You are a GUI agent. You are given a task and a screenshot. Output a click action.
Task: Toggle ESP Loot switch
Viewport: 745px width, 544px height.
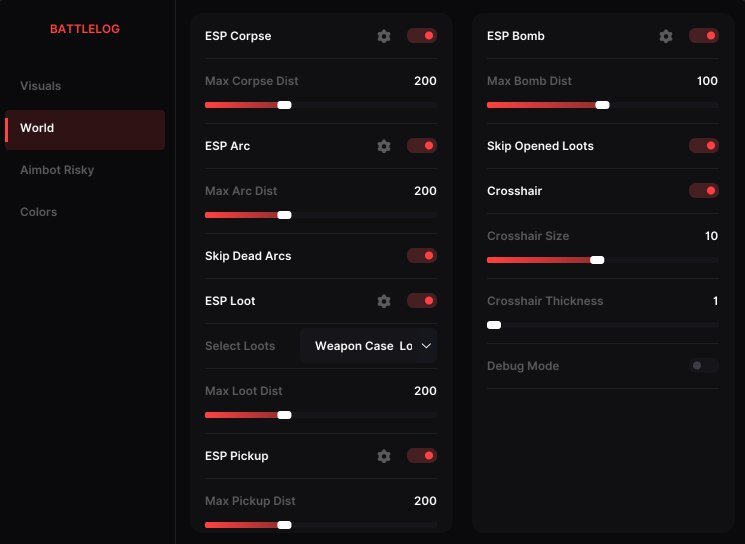(x=422, y=301)
